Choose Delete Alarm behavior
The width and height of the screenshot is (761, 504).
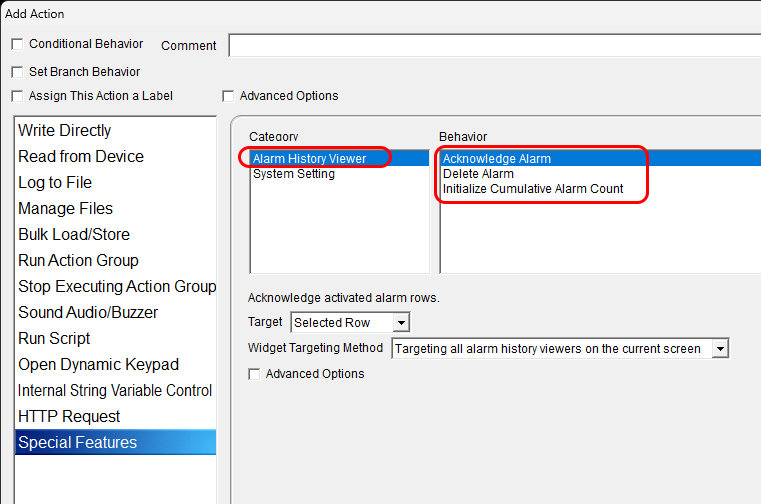click(478, 174)
